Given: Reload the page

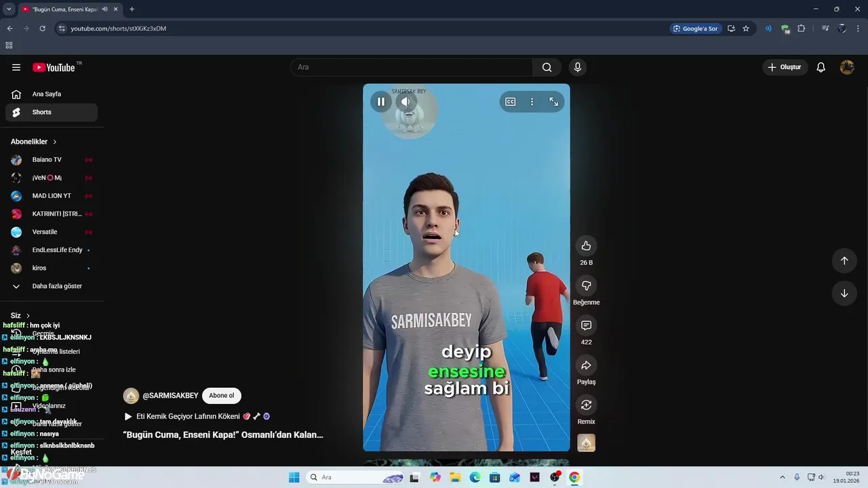Looking at the screenshot, I should (x=42, y=28).
